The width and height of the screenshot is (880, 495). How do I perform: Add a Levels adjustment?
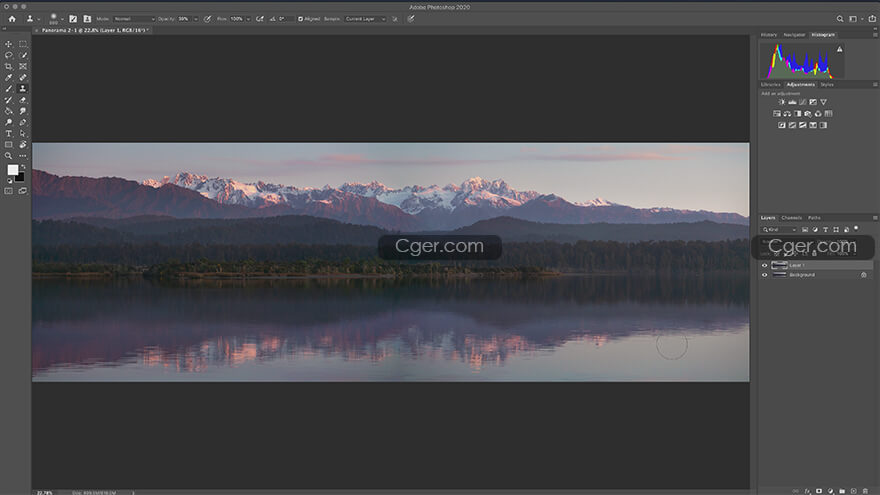pos(792,102)
